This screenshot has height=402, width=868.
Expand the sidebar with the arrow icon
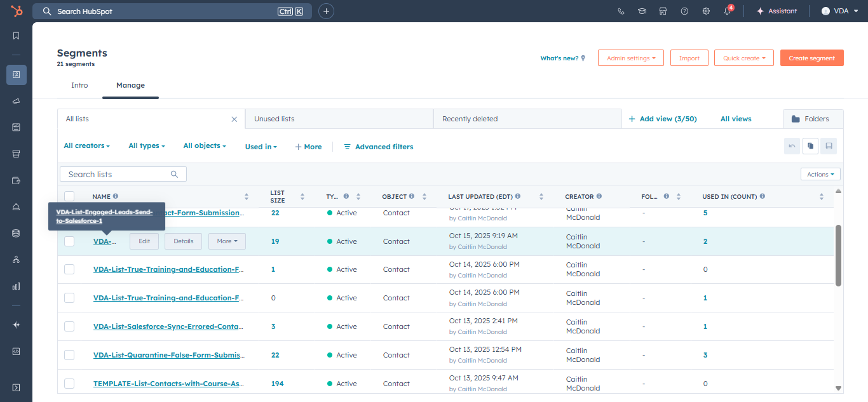[x=16, y=387]
